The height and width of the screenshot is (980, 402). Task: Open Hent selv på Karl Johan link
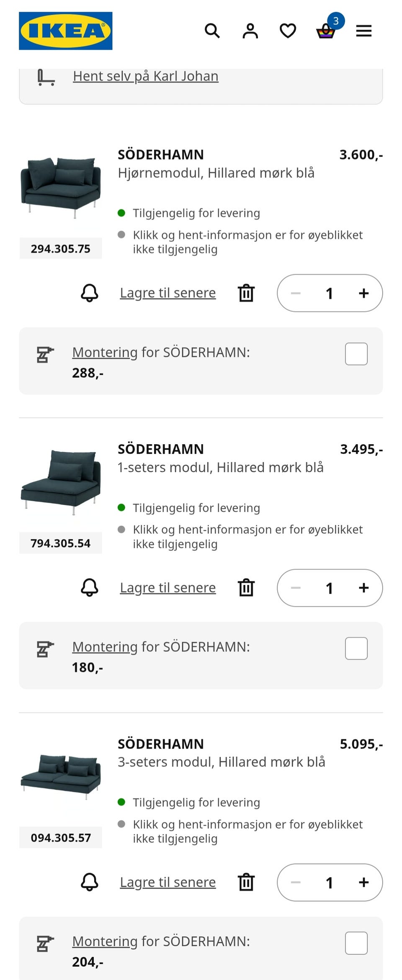145,76
